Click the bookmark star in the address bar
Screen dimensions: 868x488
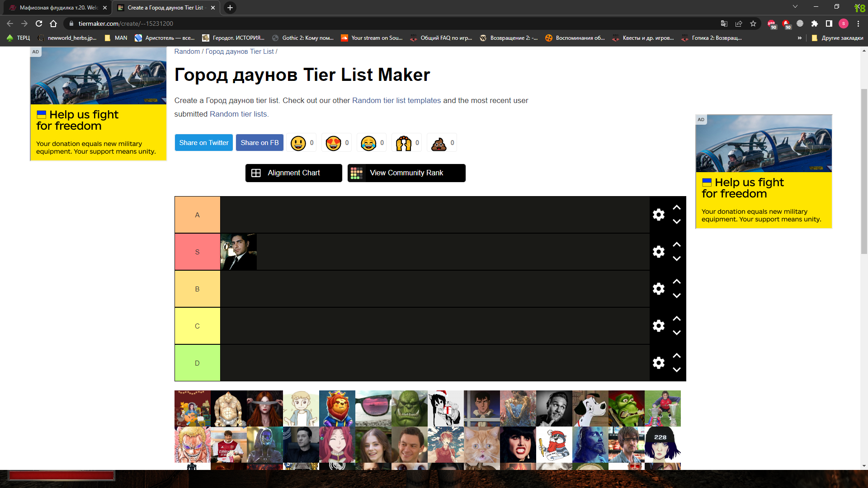(753, 23)
